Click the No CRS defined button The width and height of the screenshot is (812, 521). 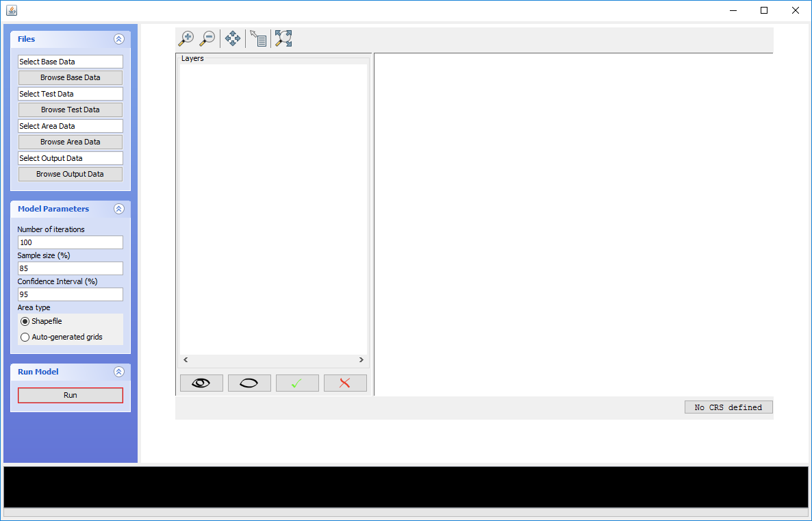coord(728,407)
